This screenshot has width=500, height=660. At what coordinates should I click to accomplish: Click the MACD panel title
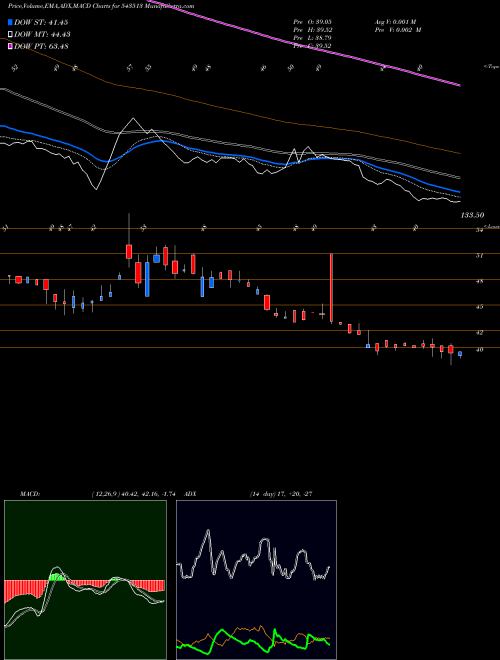(30, 494)
